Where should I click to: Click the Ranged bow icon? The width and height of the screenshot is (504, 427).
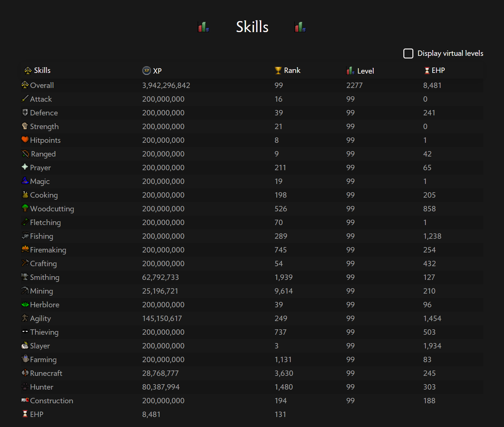[x=25, y=153]
